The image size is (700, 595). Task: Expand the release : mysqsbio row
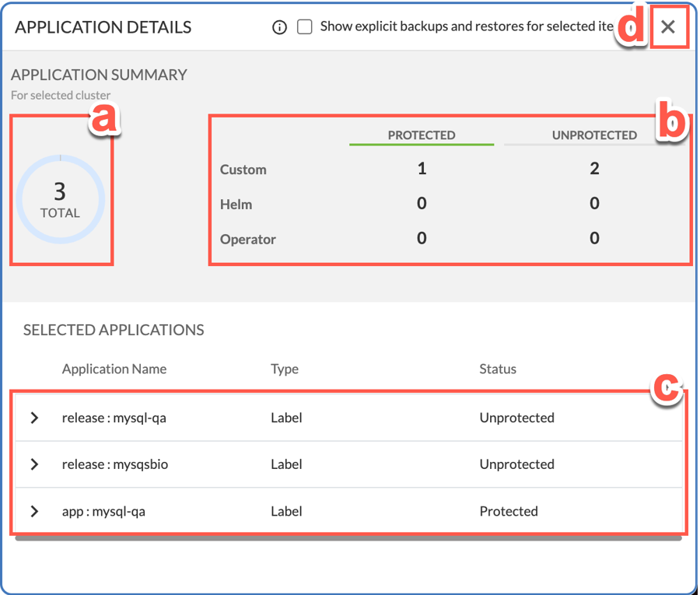[34, 464]
